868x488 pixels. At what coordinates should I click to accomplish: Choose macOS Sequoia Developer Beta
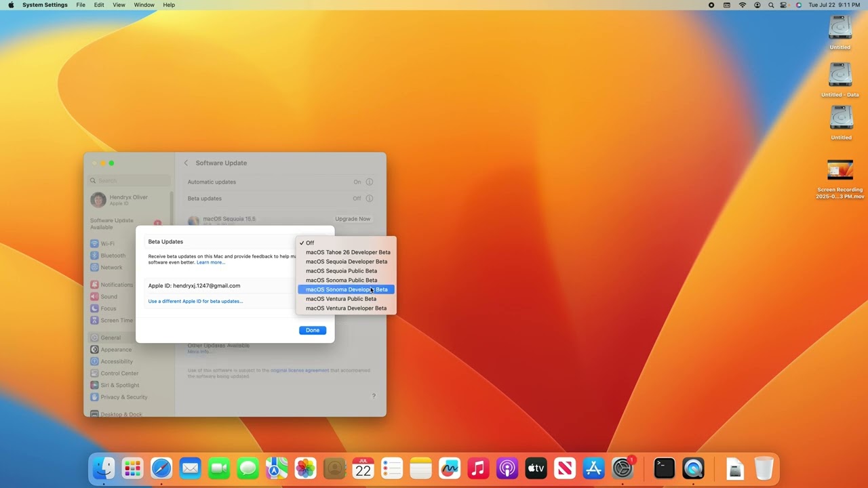[347, 262]
